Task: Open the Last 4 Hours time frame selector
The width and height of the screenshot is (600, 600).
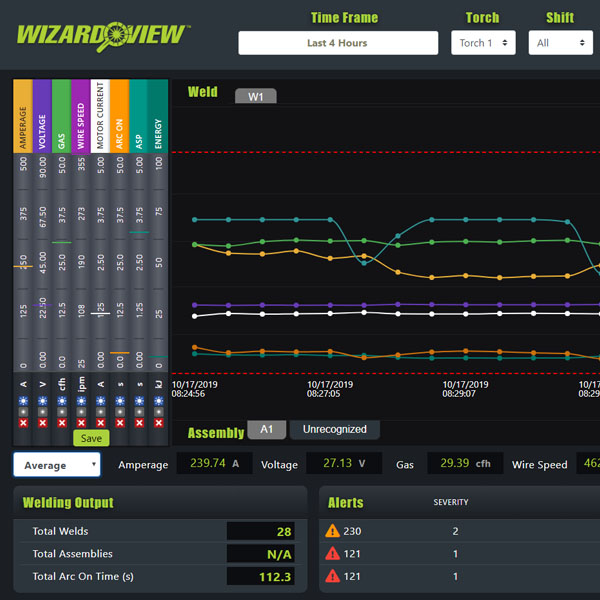Action: [x=338, y=43]
